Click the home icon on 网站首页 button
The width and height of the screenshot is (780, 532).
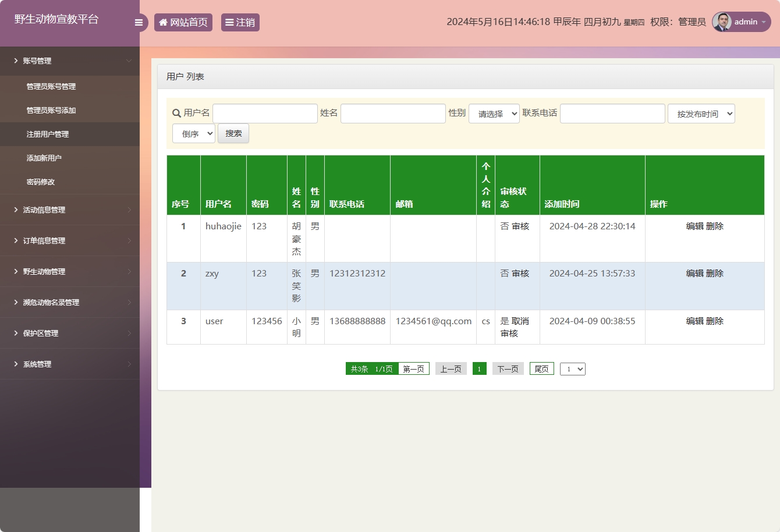[x=162, y=22]
